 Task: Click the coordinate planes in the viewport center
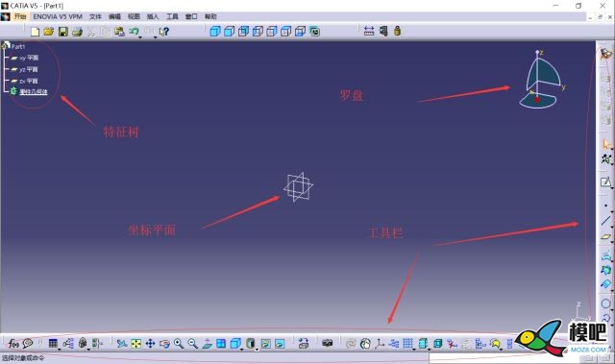tap(299, 187)
